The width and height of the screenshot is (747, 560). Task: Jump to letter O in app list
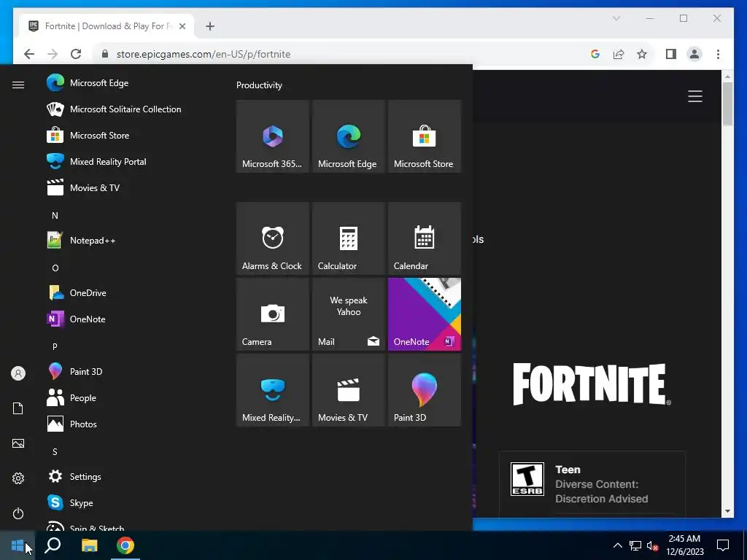coord(55,268)
